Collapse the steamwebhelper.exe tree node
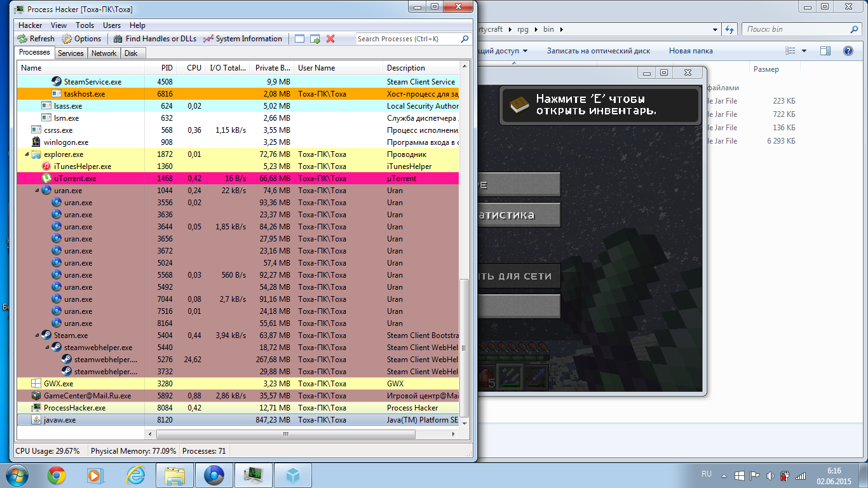The height and width of the screenshot is (488, 868). click(47, 348)
